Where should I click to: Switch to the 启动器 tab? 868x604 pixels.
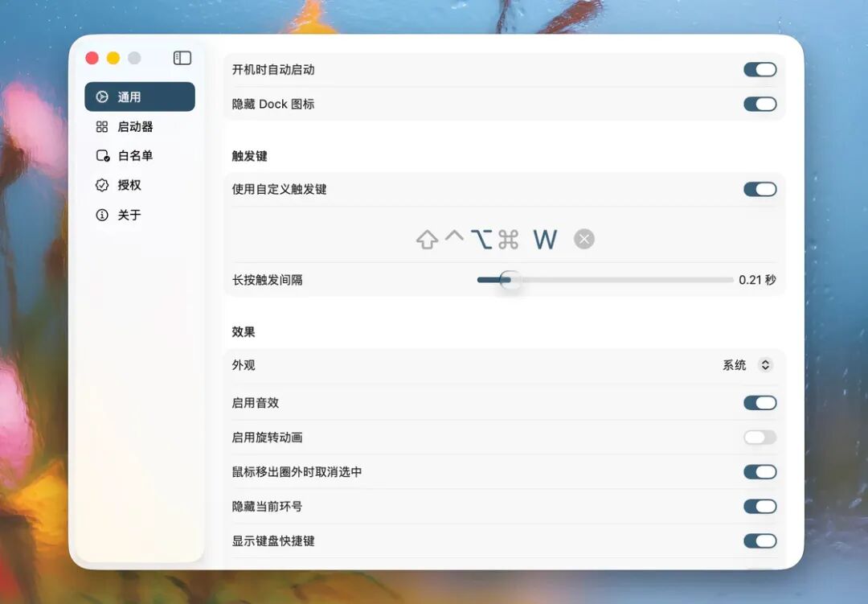(140, 127)
